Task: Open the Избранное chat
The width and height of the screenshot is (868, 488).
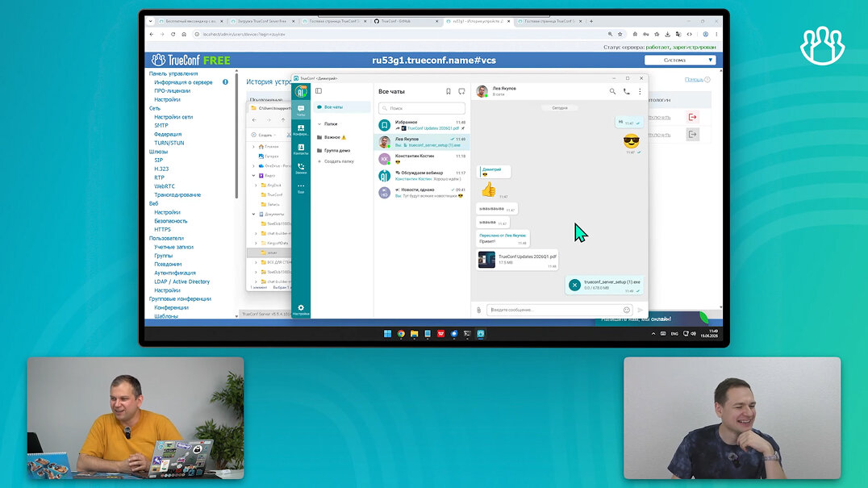Action: (x=423, y=125)
